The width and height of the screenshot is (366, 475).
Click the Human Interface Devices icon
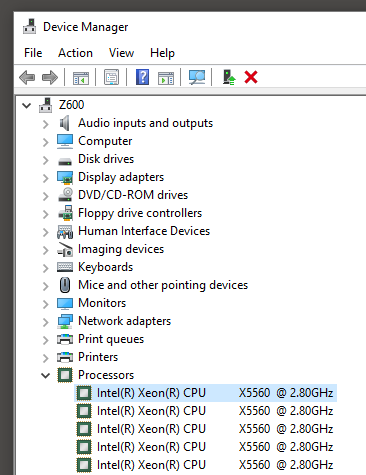click(x=65, y=232)
